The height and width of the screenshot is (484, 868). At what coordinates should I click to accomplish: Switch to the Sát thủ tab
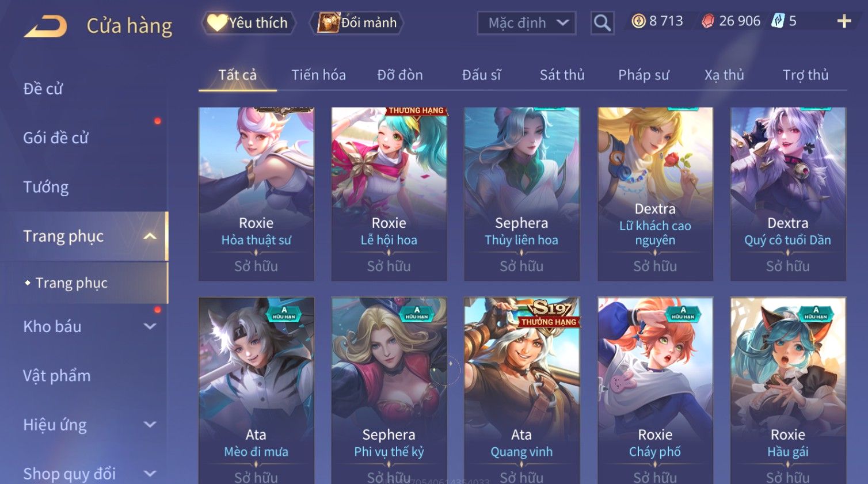(x=562, y=75)
